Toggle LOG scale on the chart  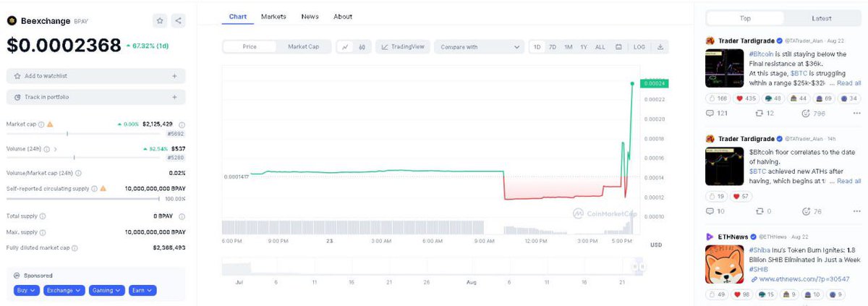coord(639,47)
